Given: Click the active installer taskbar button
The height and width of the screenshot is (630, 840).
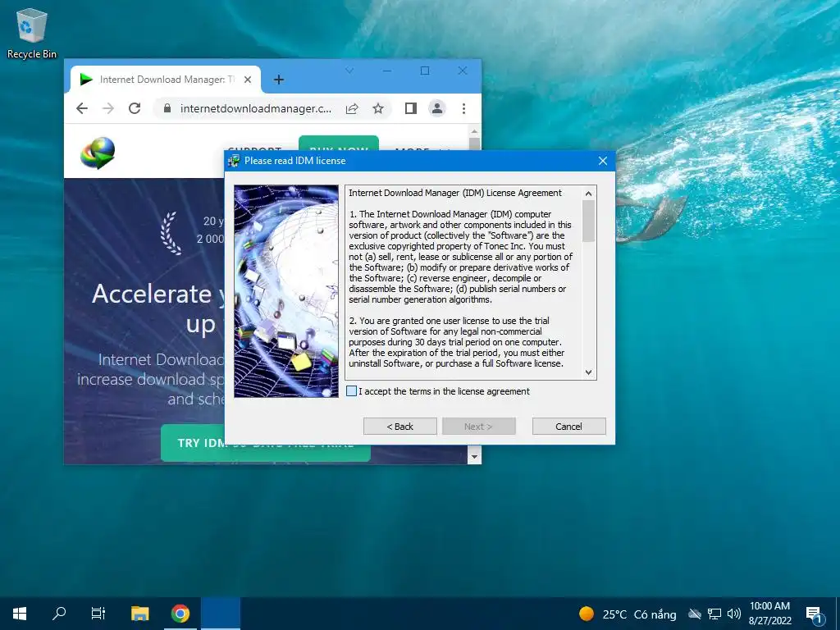Looking at the screenshot, I should point(221,614).
